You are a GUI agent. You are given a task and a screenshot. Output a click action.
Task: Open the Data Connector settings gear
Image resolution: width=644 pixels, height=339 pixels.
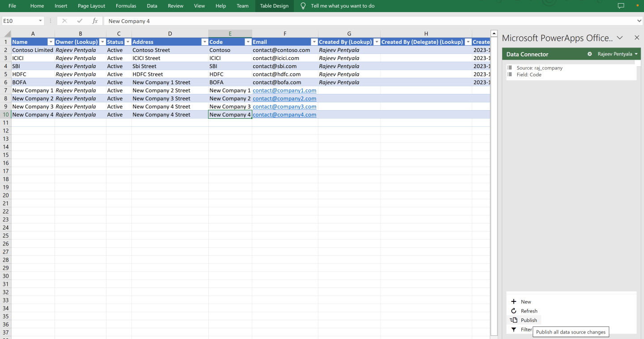pyautogui.click(x=589, y=54)
